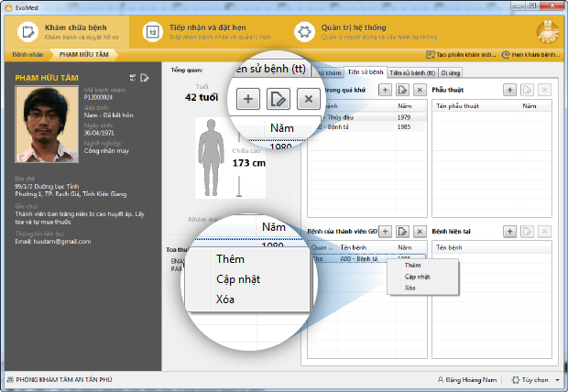This screenshot has width=568, height=392.
Task: Click the height value 173 cm
Action: [x=249, y=163]
